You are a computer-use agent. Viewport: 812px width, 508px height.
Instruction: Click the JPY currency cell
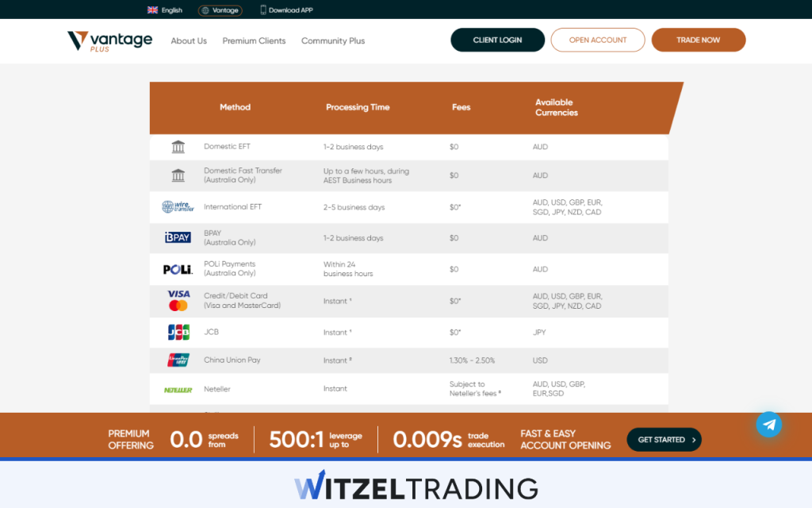(539, 333)
